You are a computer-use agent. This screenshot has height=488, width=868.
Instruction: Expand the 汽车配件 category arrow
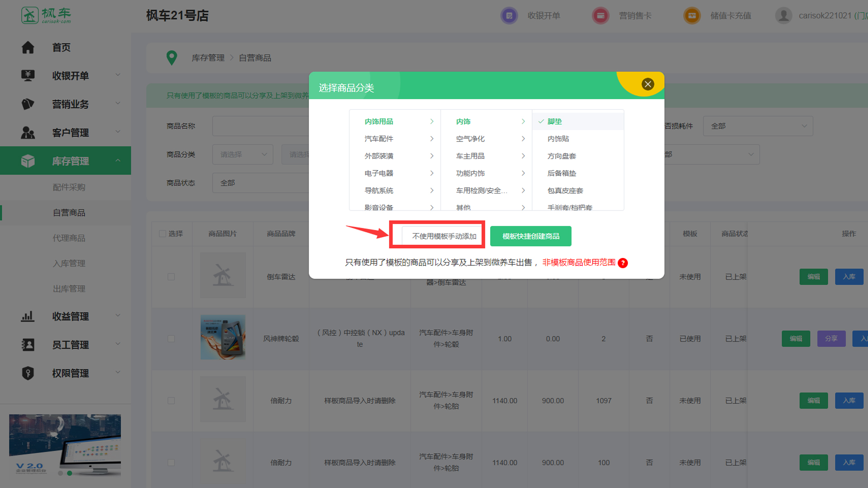tap(432, 139)
